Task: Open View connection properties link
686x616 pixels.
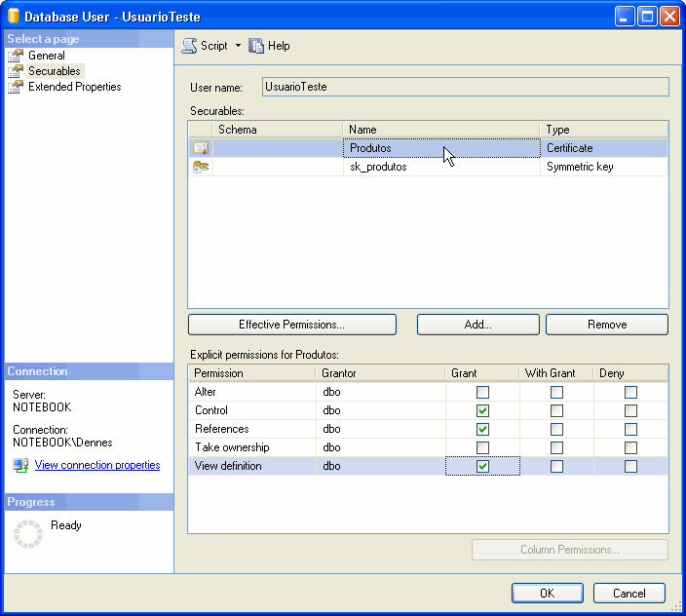Action: click(x=97, y=466)
